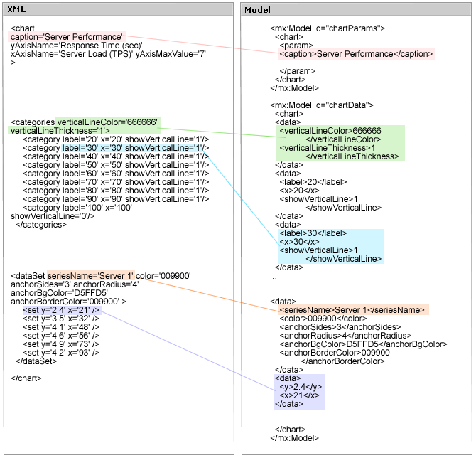Click the yAxisName='Response Time (sec)' line
This screenshot has width=476, height=458.
click(x=77, y=45)
